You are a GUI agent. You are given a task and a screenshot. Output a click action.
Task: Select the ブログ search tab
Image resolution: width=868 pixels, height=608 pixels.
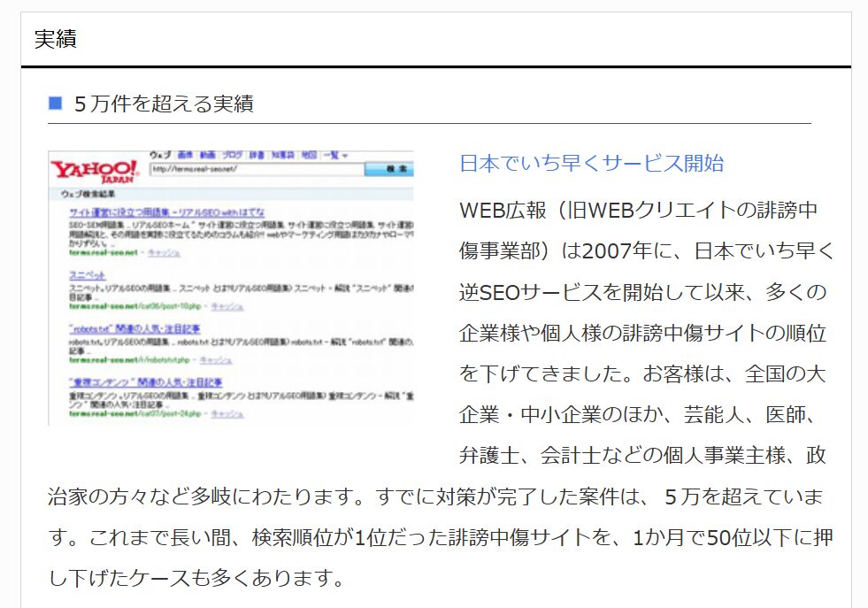232,154
